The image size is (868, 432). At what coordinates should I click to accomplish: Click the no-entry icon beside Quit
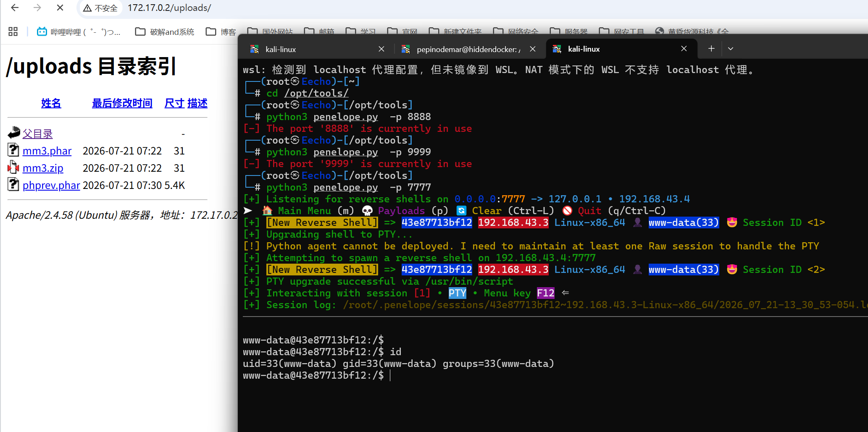[567, 211]
